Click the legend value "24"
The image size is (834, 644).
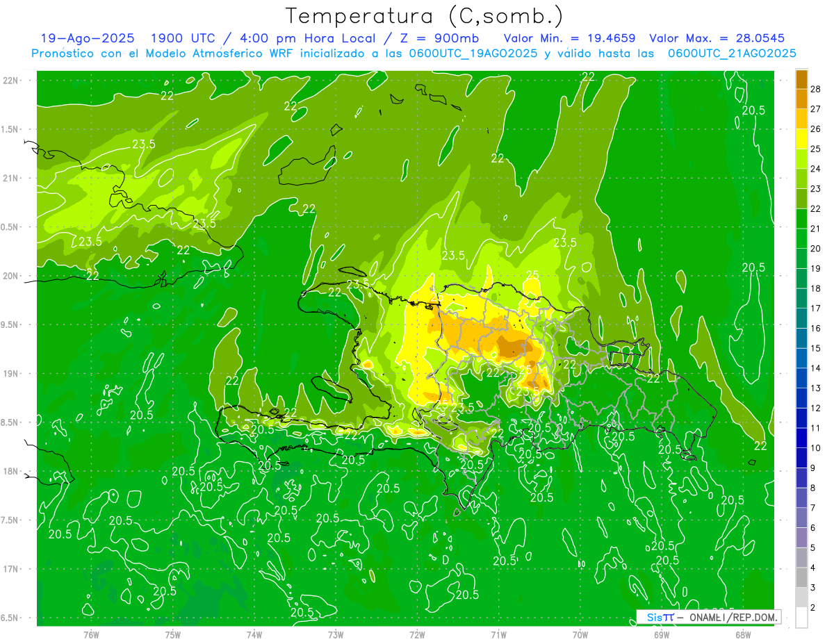(816, 169)
